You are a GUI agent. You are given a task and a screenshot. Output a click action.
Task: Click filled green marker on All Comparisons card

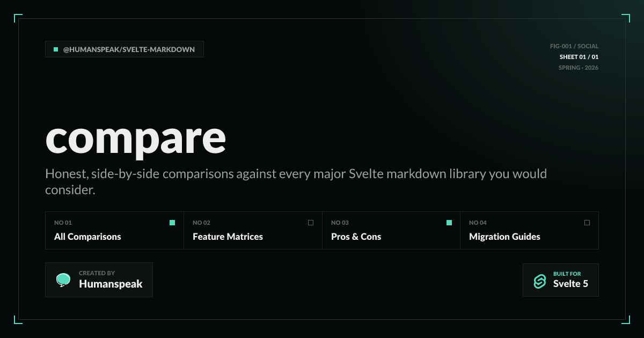(172, 223)
